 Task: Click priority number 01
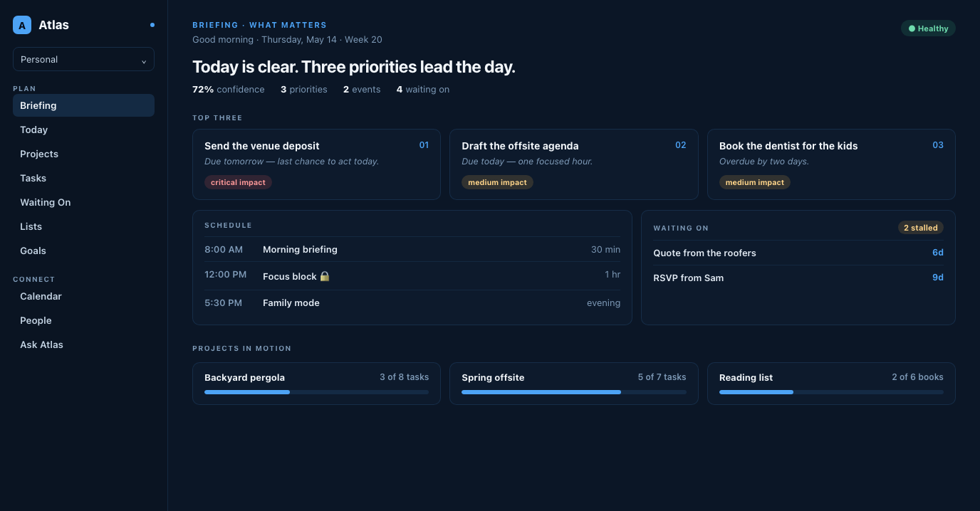(424, 145)
